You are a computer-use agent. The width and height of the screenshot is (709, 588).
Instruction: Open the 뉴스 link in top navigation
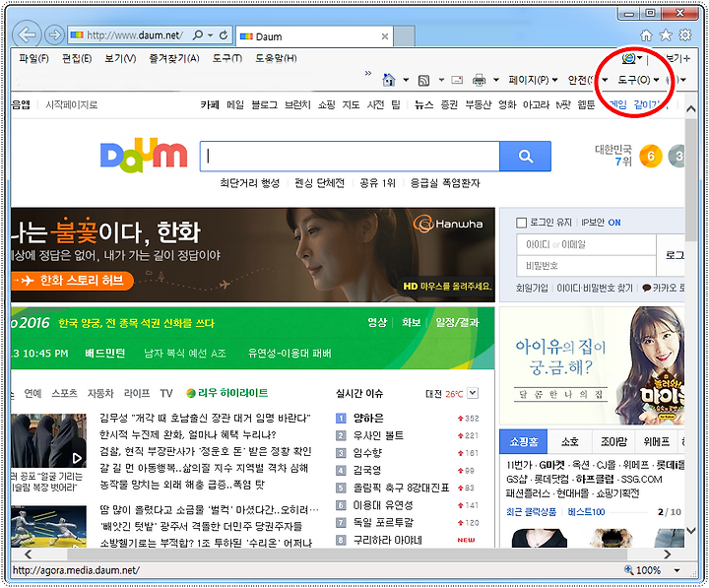click(423, 105)
